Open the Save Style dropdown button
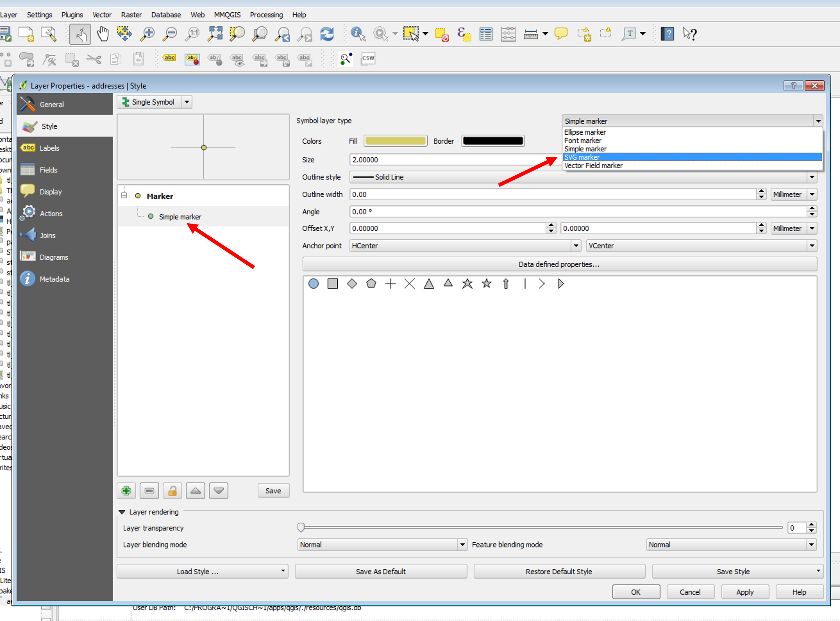Image resolution: width=840 pixels, height=621 pixels. 738,571
